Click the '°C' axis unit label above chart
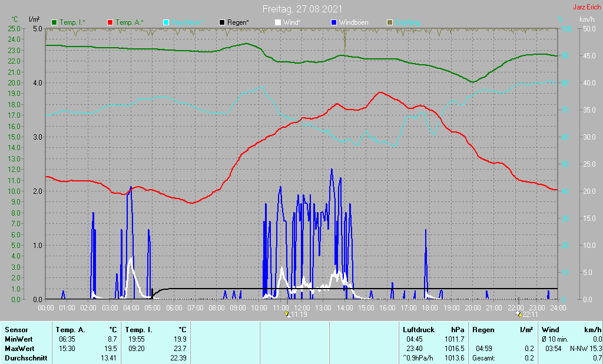Viewport: 603px width, 364px height. click(x=15, y=19)
